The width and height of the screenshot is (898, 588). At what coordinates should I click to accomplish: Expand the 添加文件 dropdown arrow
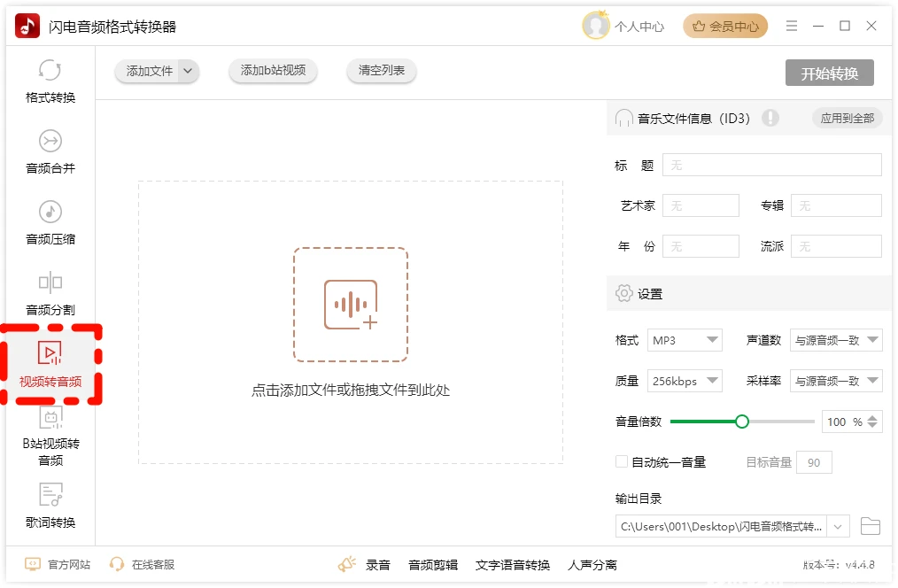188,71
